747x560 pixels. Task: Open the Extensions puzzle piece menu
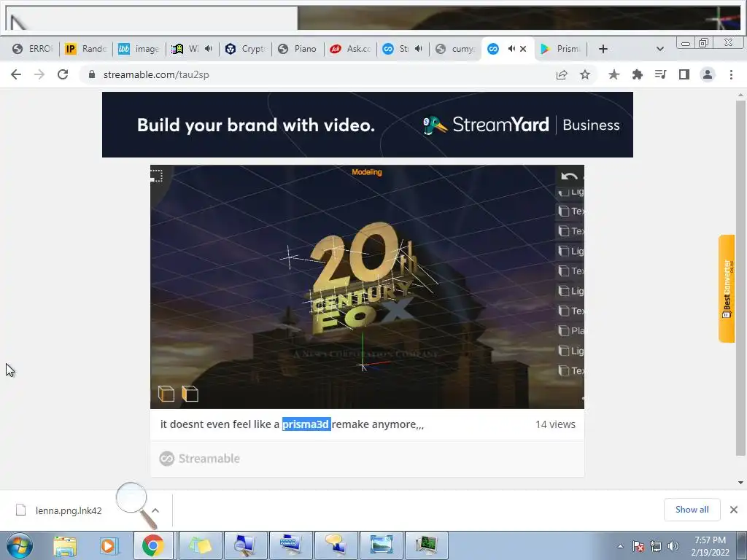click(x=637, y=75)
